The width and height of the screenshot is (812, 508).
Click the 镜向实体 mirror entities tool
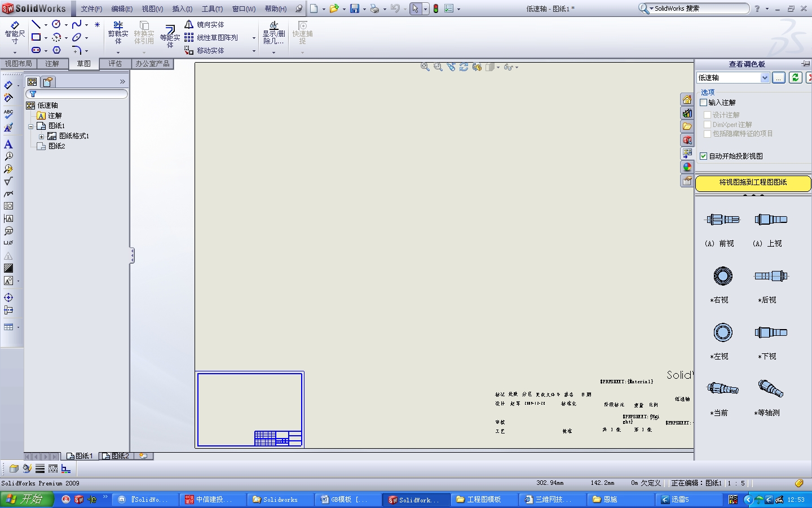209,24
